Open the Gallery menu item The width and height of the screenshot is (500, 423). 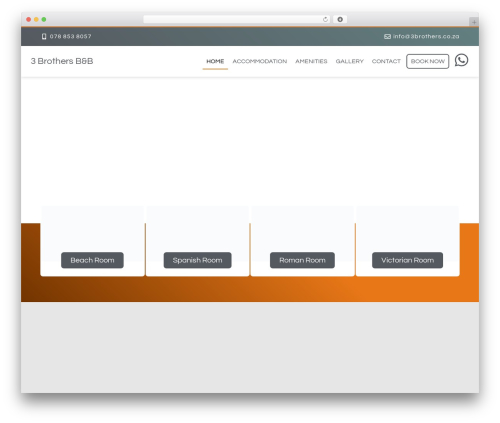click(x=349, y=61)
